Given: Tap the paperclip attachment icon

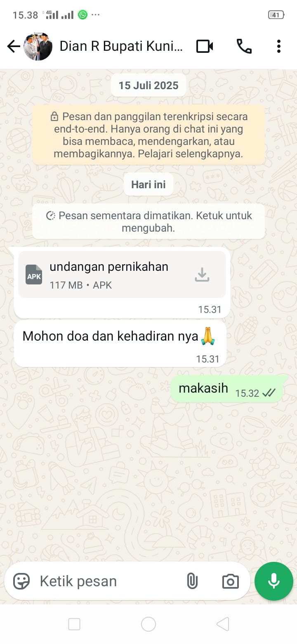Looking at the screenshot, I should coord(192,581).
